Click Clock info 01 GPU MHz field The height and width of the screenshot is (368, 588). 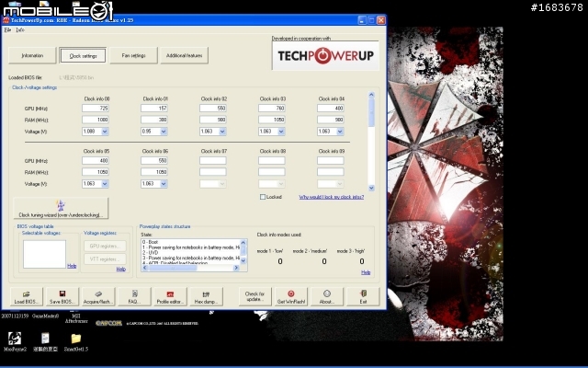pos(154,109)
